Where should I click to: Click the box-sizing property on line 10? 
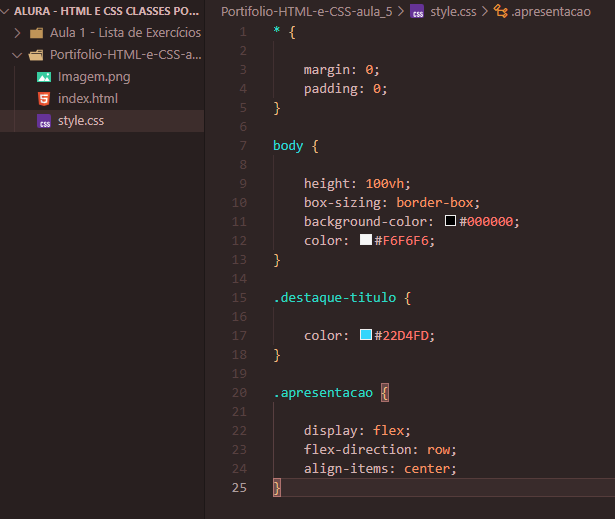pyautogui.click(x=342, y=203)
